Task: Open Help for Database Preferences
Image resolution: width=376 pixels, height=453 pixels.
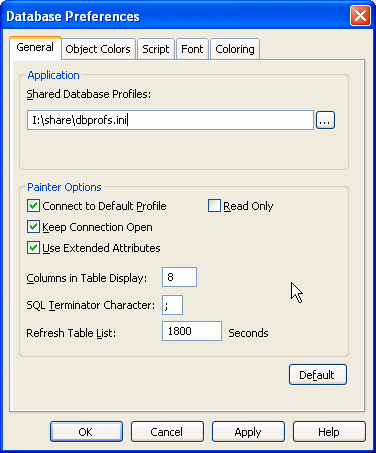Action: [x=329, y=432]
